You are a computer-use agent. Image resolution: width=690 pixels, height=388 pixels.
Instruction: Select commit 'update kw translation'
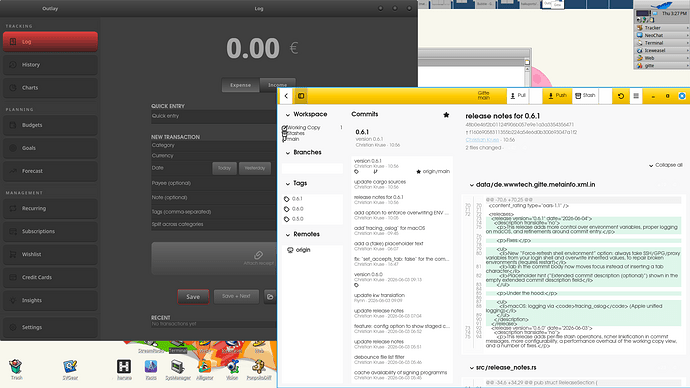pyautogui.click(x=402, y=298)
